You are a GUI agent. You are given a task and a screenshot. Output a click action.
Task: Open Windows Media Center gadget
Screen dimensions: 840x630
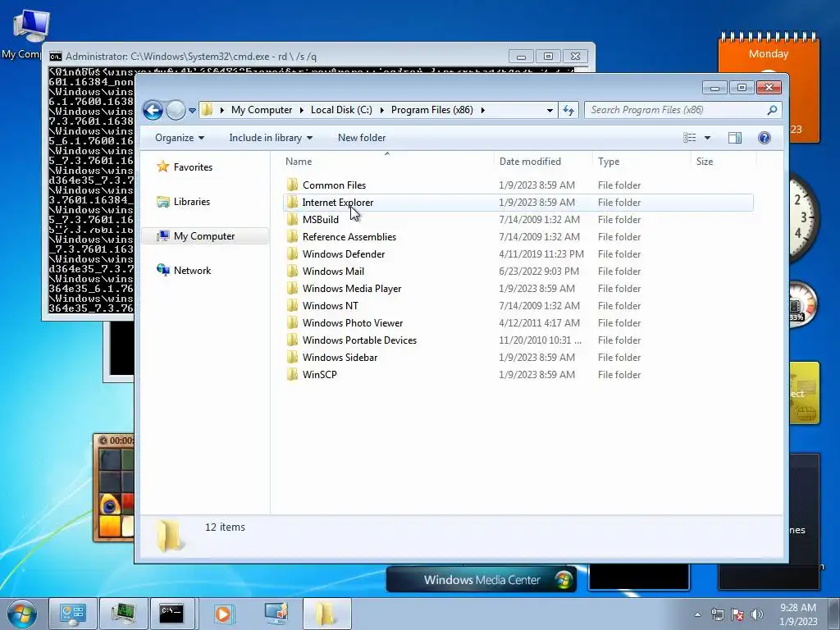(x=481, y=580)
